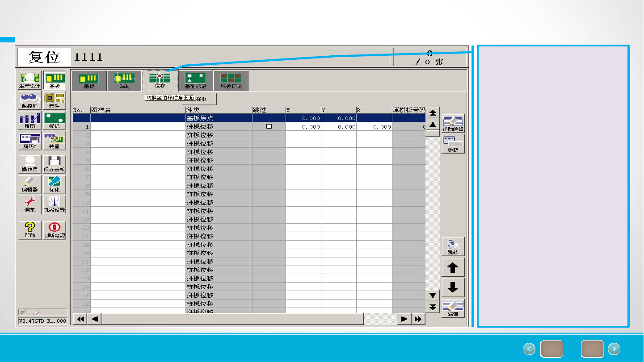This screenshot has width=644, height=362.
Task: Click the 1111 board name field
Action: 231,57
